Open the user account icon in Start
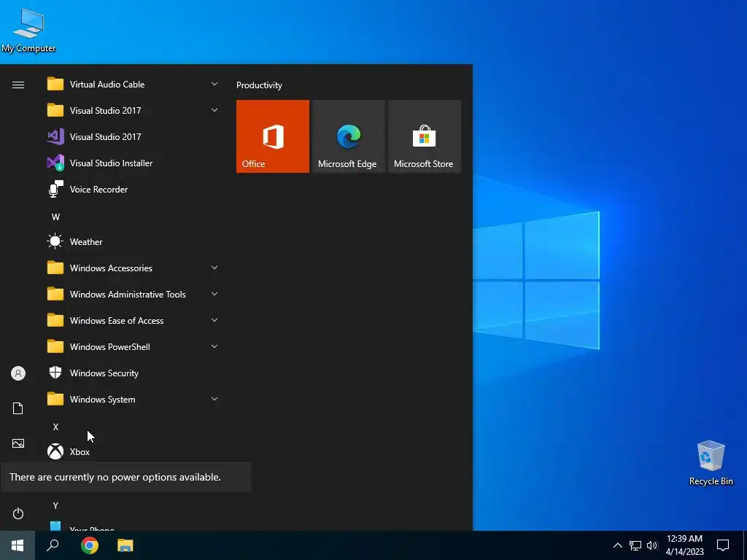The width and height of the screenshot is (747, 560). 18,373
